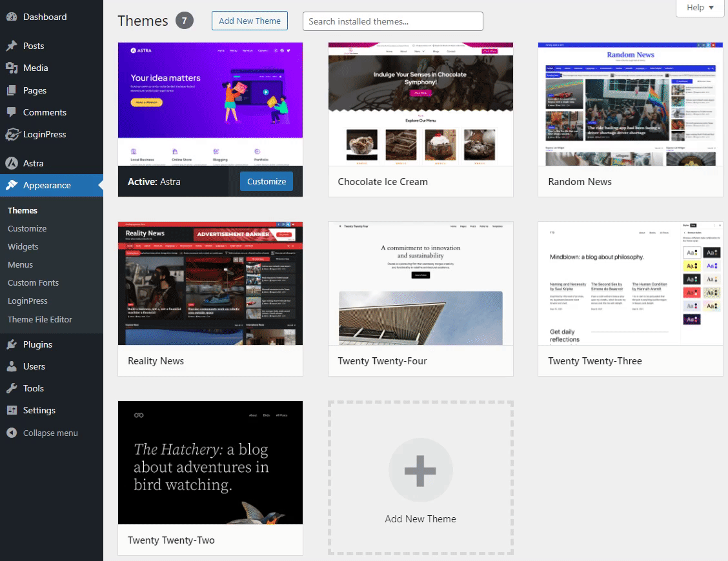Click the Users person icon
The image size is (728, 561).
tap(12, 366)
